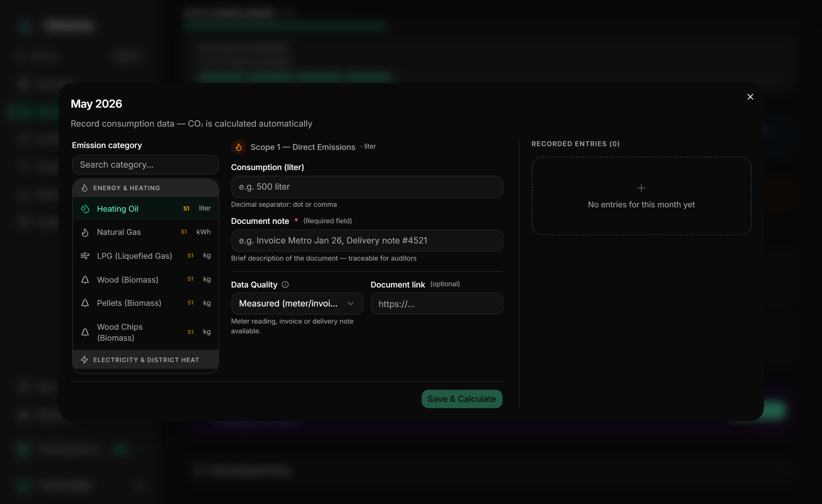
Task: Click Save & Calculate button
Action: click(x=462, y=399)
